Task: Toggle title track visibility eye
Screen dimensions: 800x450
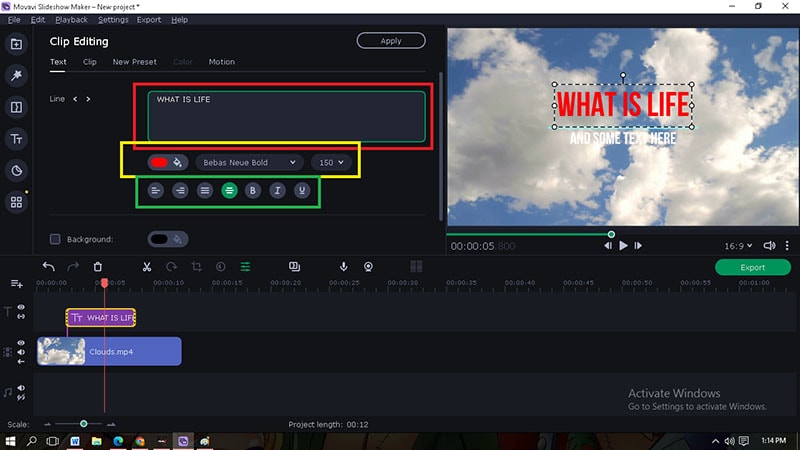Action: point(21,307)
